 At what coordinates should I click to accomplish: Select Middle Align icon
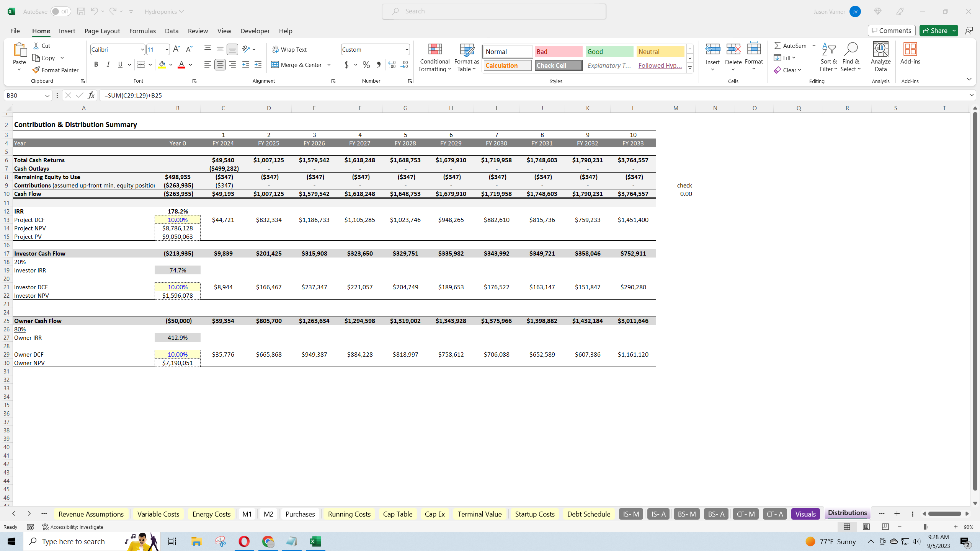(220, 49)
